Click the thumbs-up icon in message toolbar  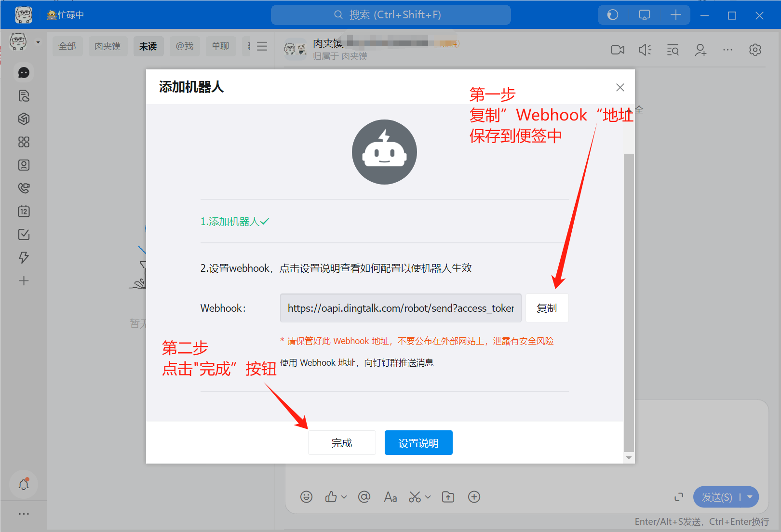(331, 497)
